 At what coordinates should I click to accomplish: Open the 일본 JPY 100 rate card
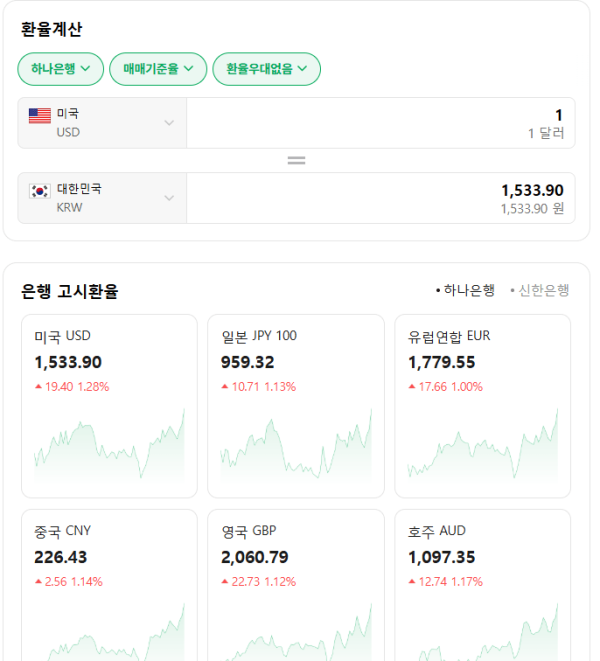(296, 406)
